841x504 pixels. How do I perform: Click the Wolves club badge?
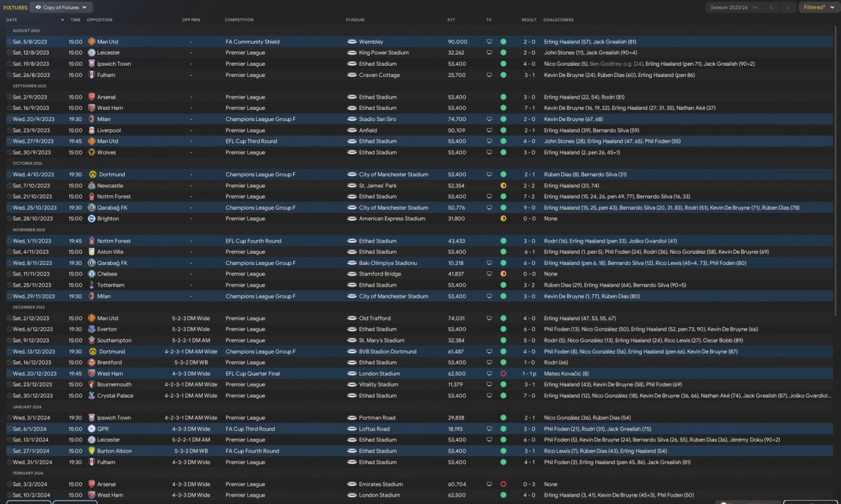pos(91,152)
